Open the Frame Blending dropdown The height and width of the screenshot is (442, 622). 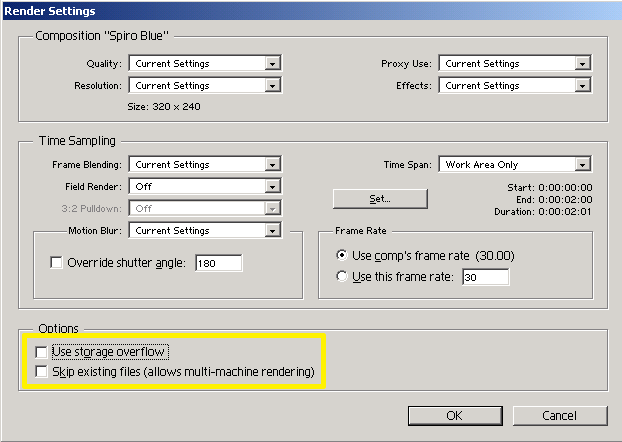[204, 164]
